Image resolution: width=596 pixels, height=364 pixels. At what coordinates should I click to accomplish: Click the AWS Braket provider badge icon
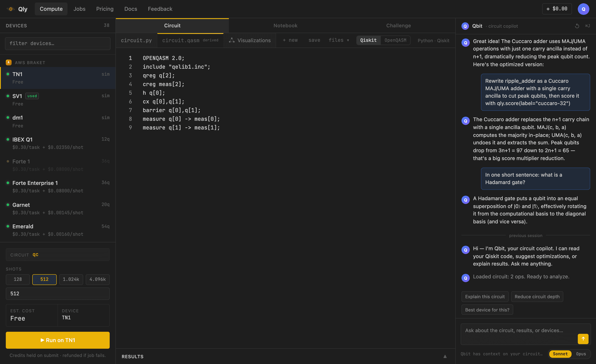pyautogui.click(x=9, y=62)
